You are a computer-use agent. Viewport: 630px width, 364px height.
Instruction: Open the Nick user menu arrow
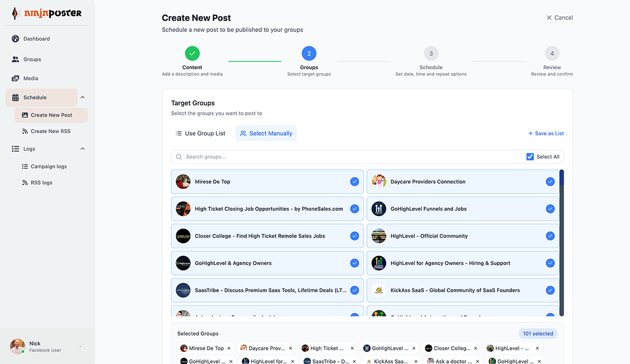[80, 347]
